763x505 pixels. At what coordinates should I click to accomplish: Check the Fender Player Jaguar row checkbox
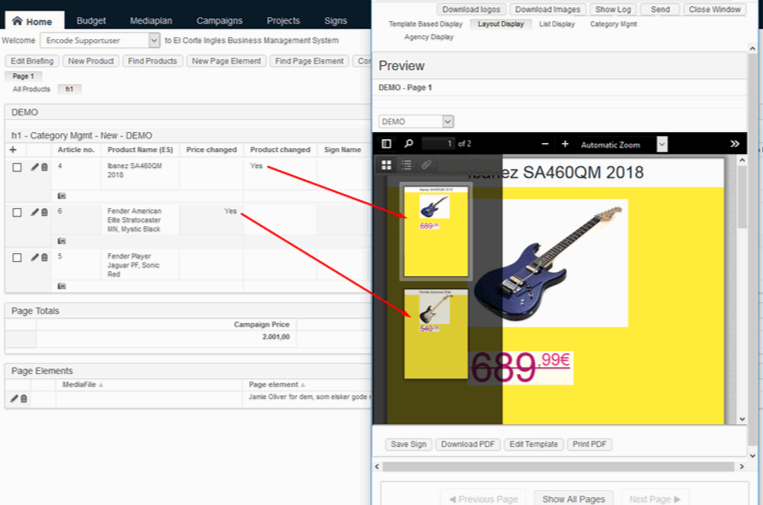coord(17,257)
